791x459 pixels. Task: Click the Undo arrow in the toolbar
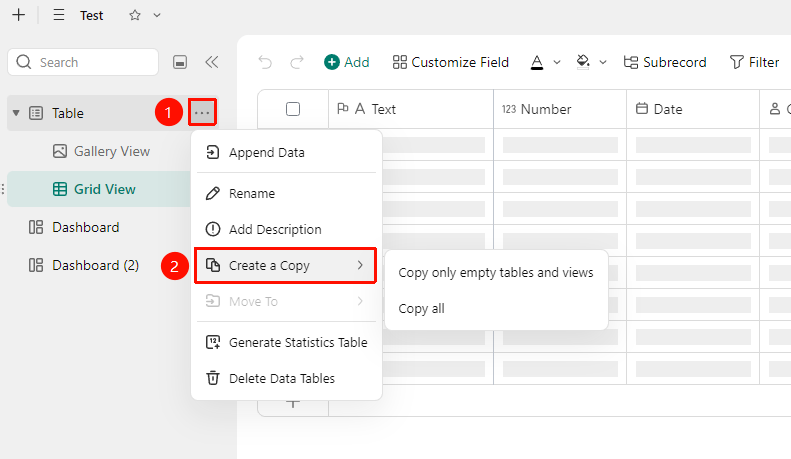[x=265, y=62]
